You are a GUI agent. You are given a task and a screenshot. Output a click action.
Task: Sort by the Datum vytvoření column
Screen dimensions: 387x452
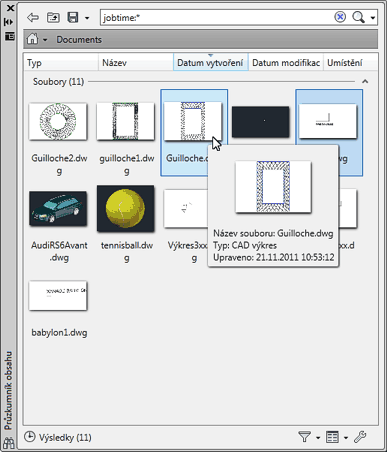(211, 62)
